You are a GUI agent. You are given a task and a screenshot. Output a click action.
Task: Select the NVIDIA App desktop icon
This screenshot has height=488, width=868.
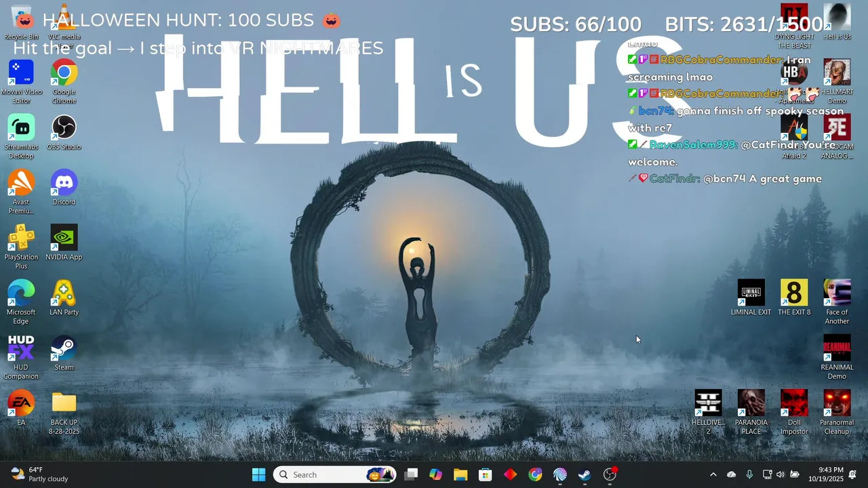64,243
